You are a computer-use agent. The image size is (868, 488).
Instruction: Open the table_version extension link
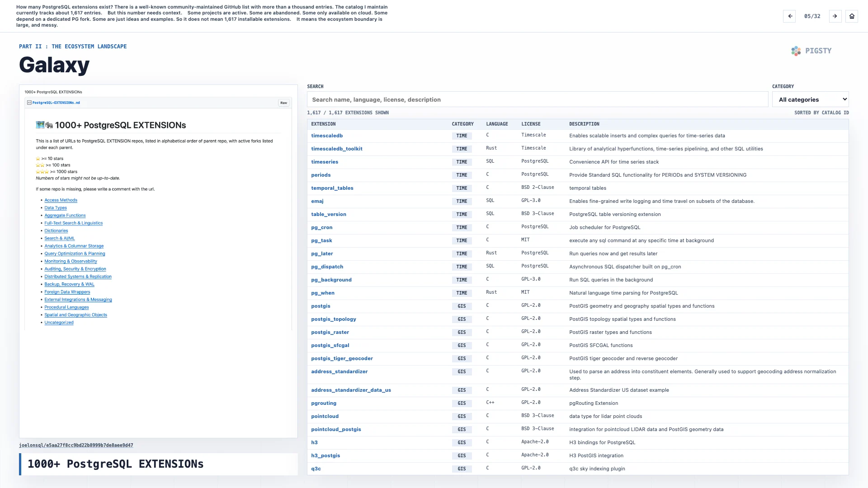[329, 215]
